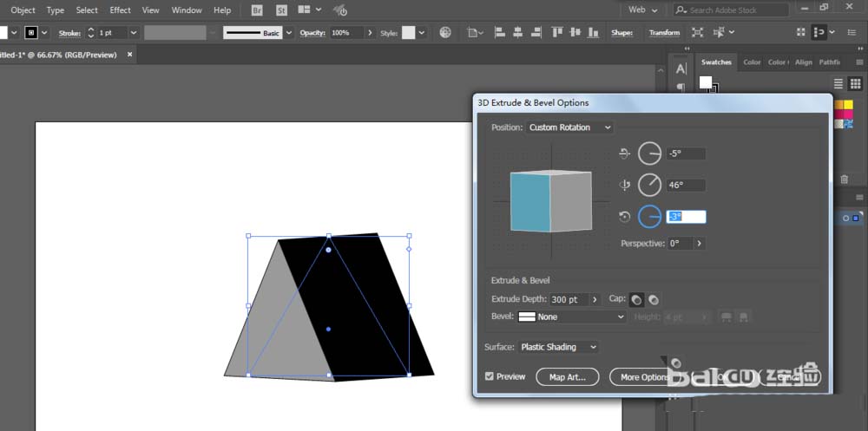Screen dimensions: 868x431
Task: Switch Swatches to list view
Action: [x=838, y=83]
